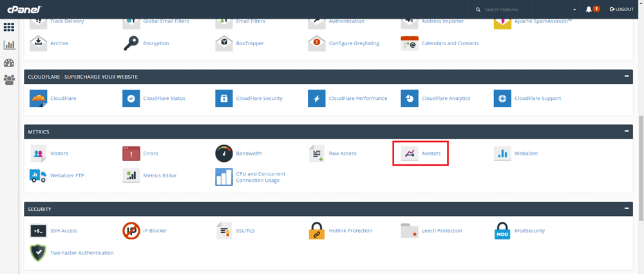Open the Apache SpamAssassin link
644x274 pixels.
543,21
